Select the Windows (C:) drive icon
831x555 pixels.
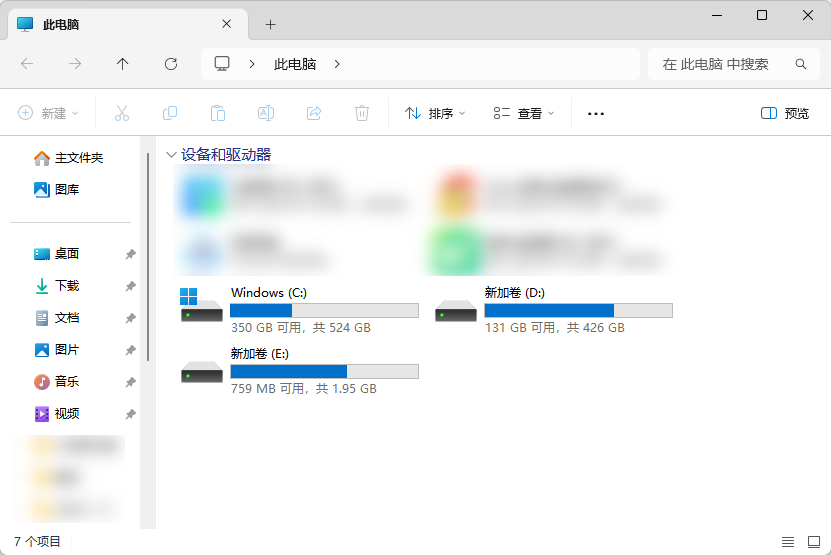[x=201, y=305]
